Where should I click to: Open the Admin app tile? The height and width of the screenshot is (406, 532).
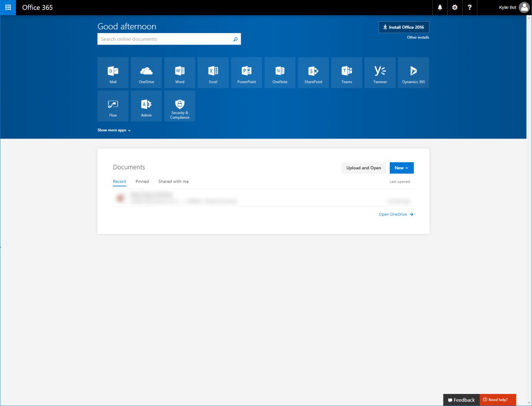click(x=146, y=106)
